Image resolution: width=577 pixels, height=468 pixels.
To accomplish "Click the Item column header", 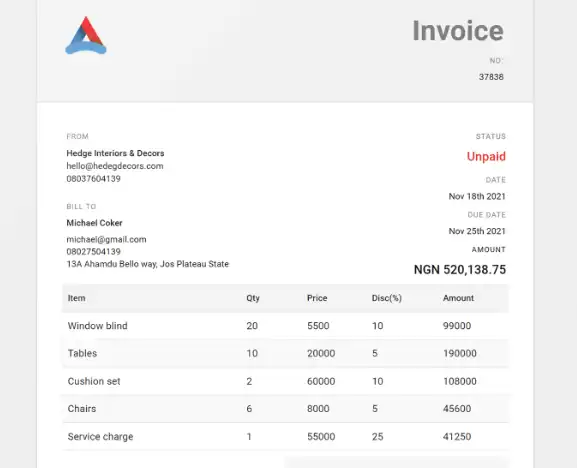I will 77,298.
